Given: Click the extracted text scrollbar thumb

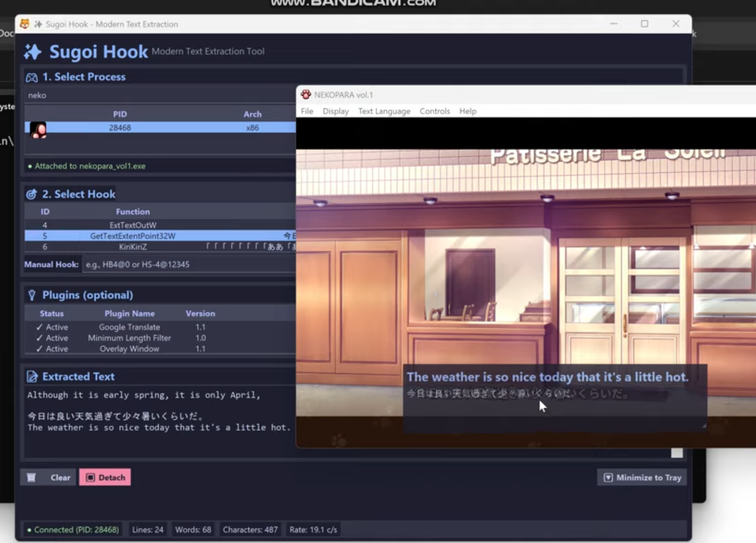Looking at the screenshot, I should (677, 453).
